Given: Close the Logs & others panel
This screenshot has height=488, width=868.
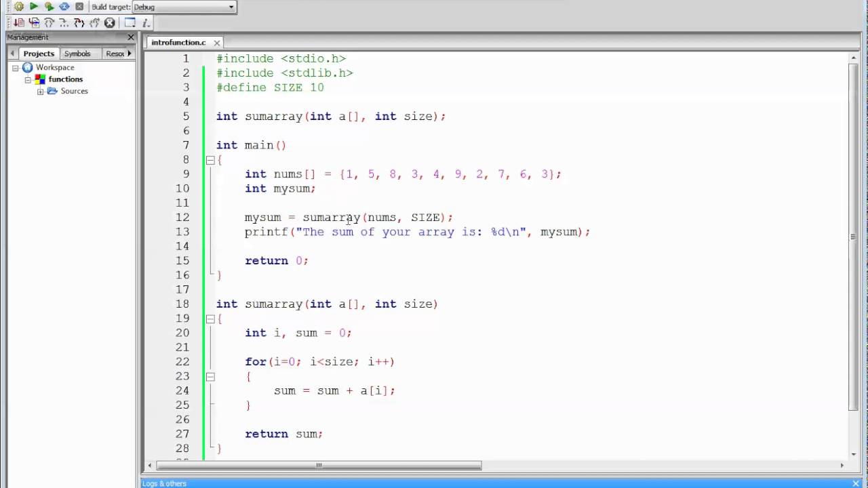Looking at the screenshot, I should [x=856, y=483].
